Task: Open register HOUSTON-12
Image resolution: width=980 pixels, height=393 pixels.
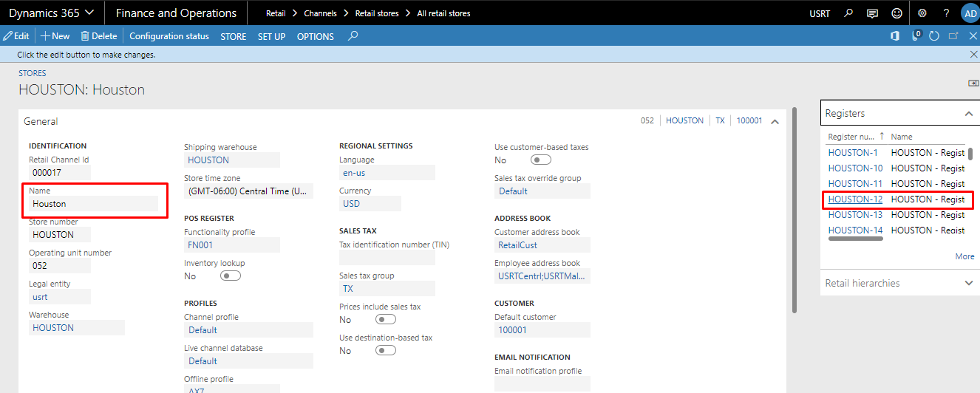Action: [855, 199]
